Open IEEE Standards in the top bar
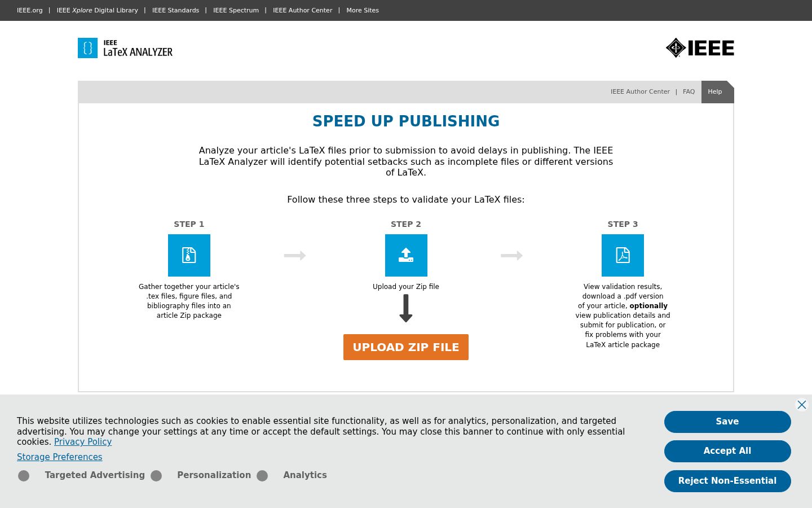Image resolution: width=812 pixels, height=508 pixels. [175, 10]
